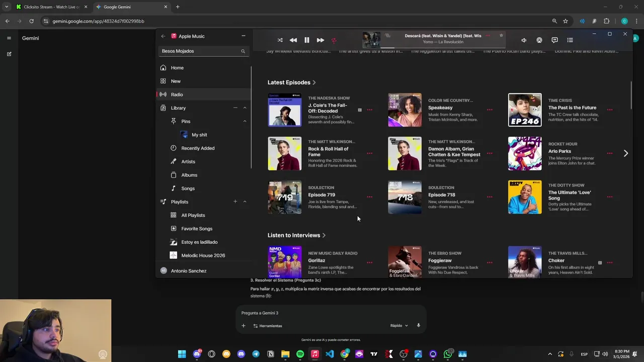Open more options for Rock & Roll Hall of Fame
This screenshot has width=644, height=362.
(x=370, y=153)
